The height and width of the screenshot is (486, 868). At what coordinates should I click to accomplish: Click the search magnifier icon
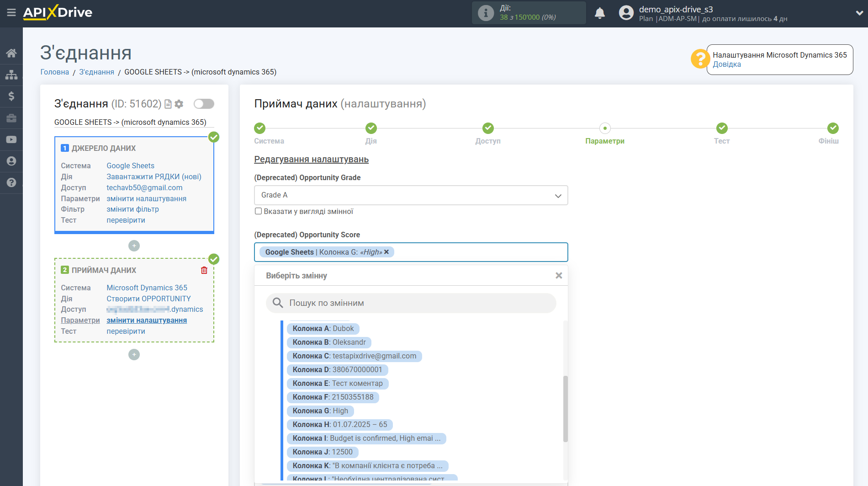tap(278, 303)
